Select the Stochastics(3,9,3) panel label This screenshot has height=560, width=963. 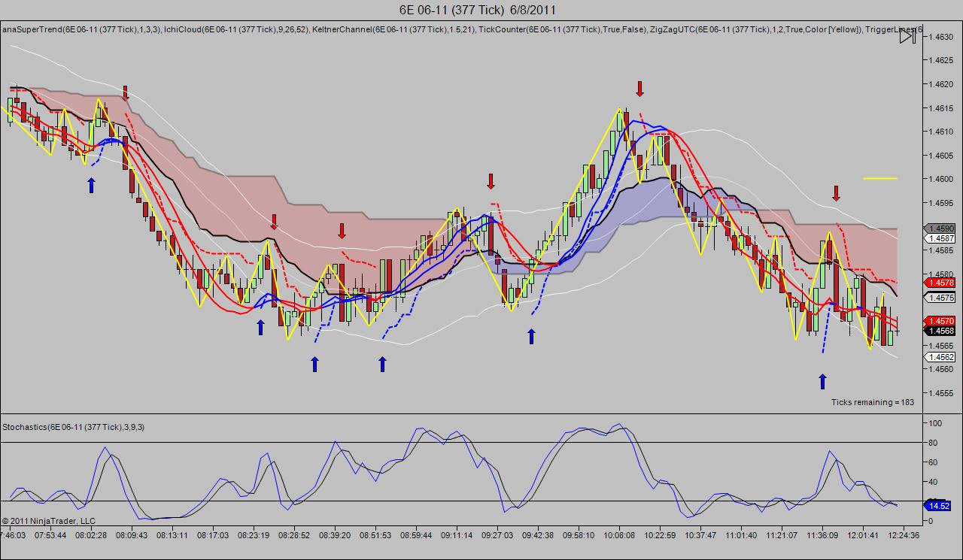(x=74, y=427)
